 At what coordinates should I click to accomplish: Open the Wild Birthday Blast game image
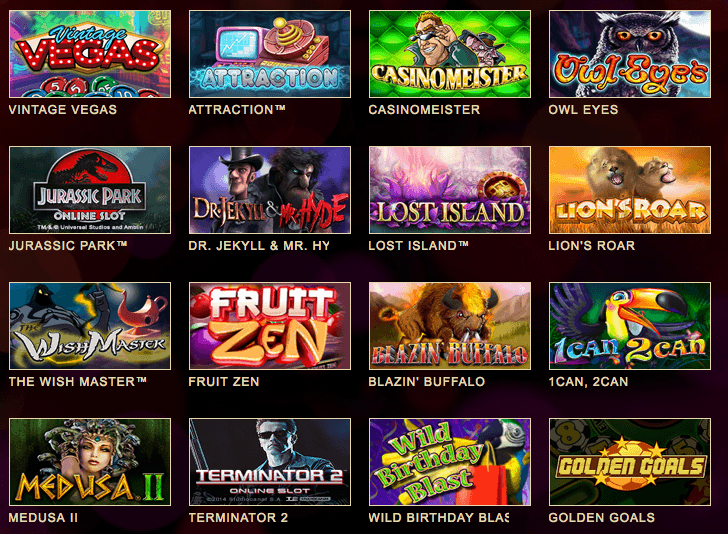450,462
